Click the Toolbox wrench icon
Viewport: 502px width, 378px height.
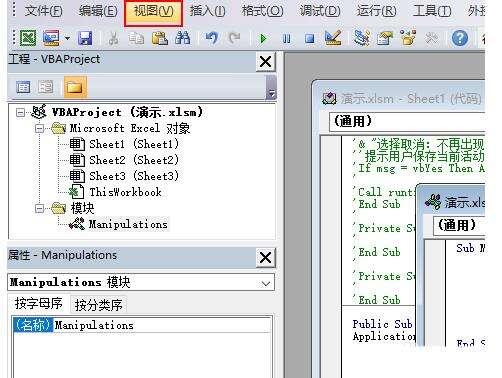click(x=432, y=39)
